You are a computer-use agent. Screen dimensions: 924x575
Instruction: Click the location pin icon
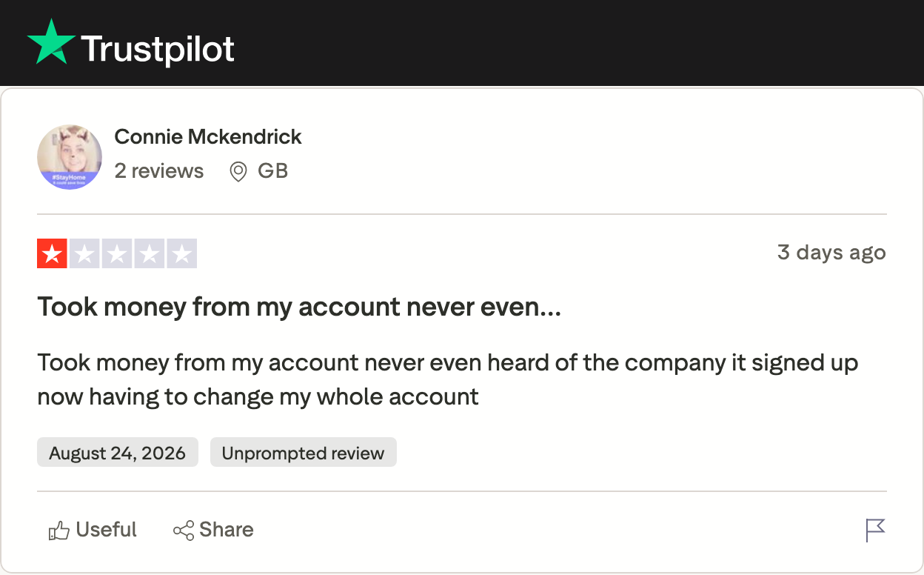coord(238,172)
